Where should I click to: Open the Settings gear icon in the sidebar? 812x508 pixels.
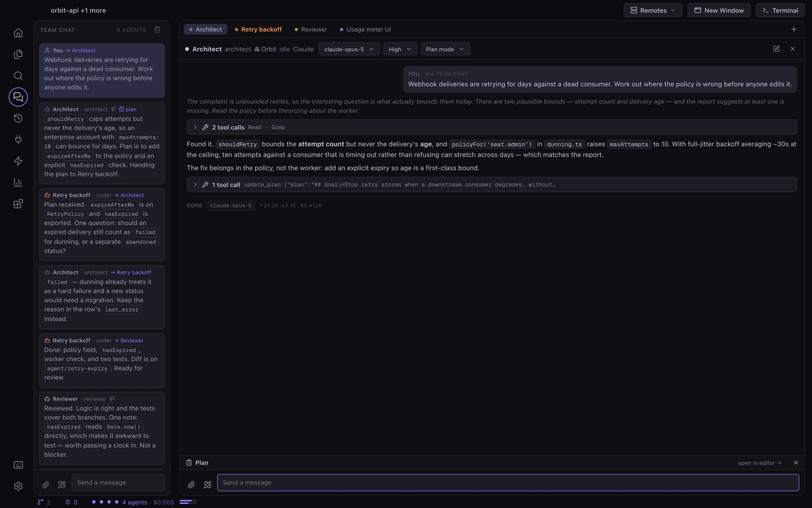pos(18,486)
